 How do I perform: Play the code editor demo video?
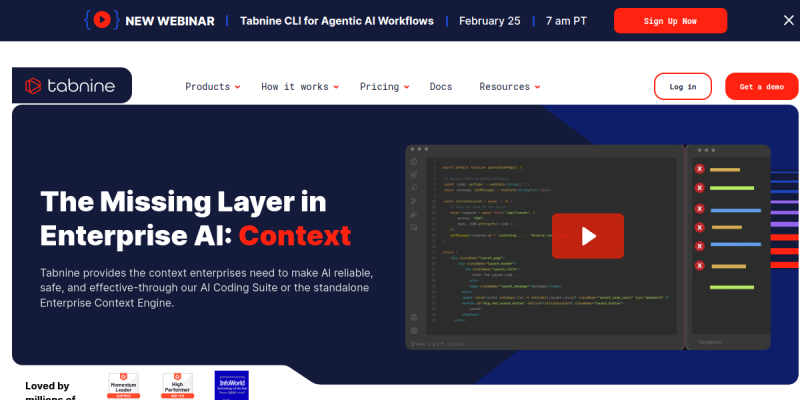[x=588, y=235]
